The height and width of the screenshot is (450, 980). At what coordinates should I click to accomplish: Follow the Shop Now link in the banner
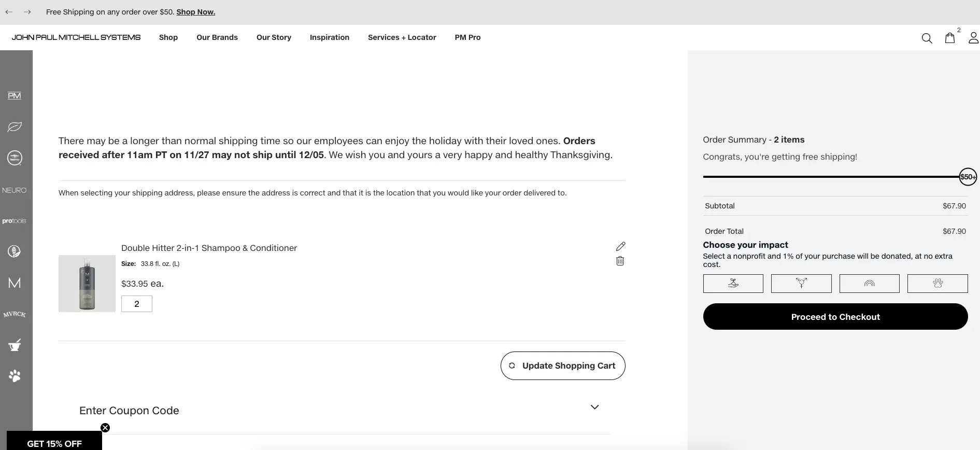[x=195, y=12]
